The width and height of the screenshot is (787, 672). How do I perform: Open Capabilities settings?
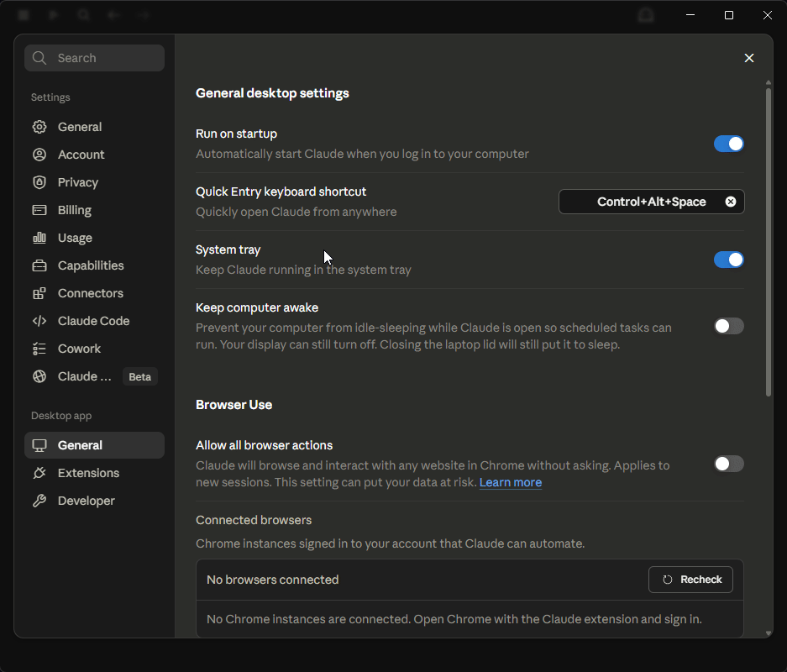pos(94,265)
